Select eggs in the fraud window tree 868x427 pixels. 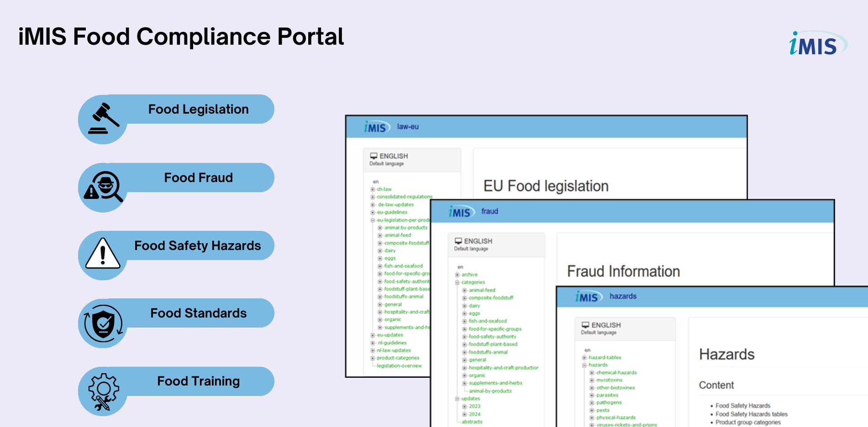474,313
